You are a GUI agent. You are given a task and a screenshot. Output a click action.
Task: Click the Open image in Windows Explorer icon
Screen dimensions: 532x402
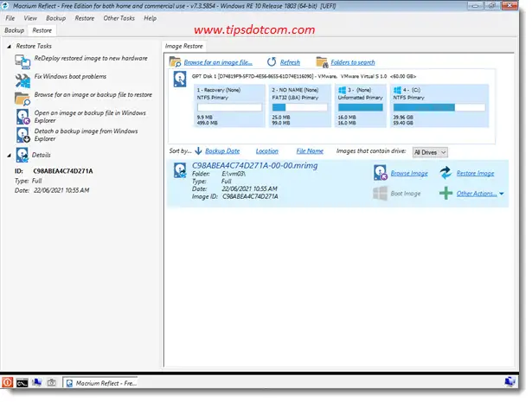(x=23, y=117)
